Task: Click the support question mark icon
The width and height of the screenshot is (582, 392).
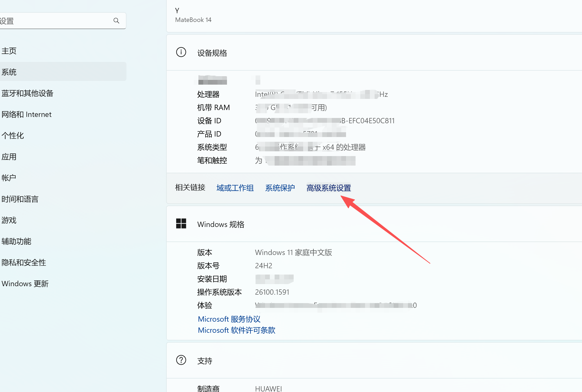Action: [181, 360]
